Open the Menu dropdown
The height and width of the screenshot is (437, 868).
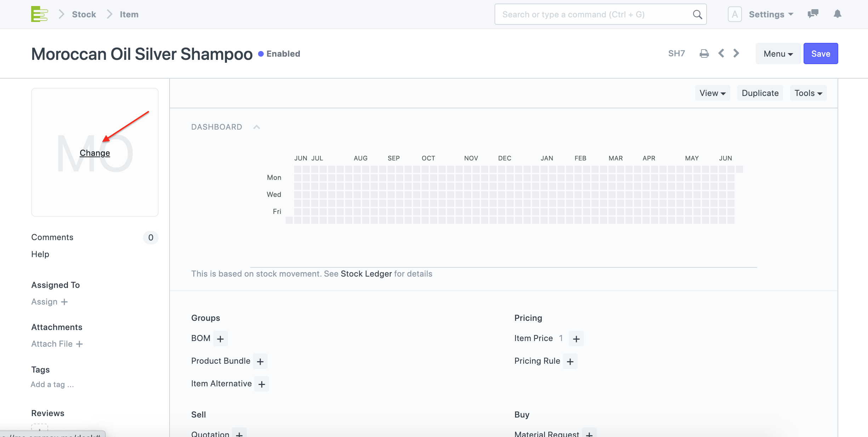pyautogui.click(x=778, y=54)
